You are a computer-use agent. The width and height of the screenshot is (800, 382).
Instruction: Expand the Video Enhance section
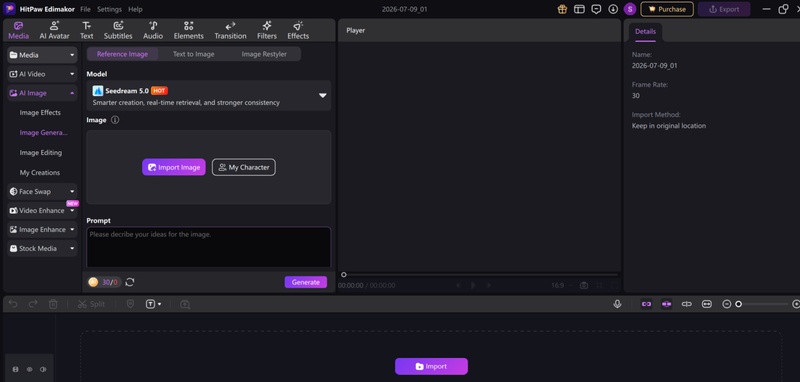(42, 211)
